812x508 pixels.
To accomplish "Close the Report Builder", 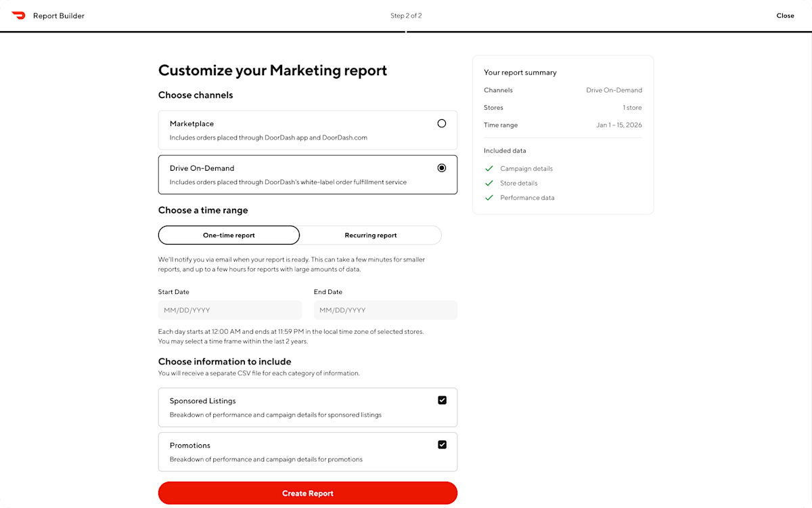I will 785,16.
